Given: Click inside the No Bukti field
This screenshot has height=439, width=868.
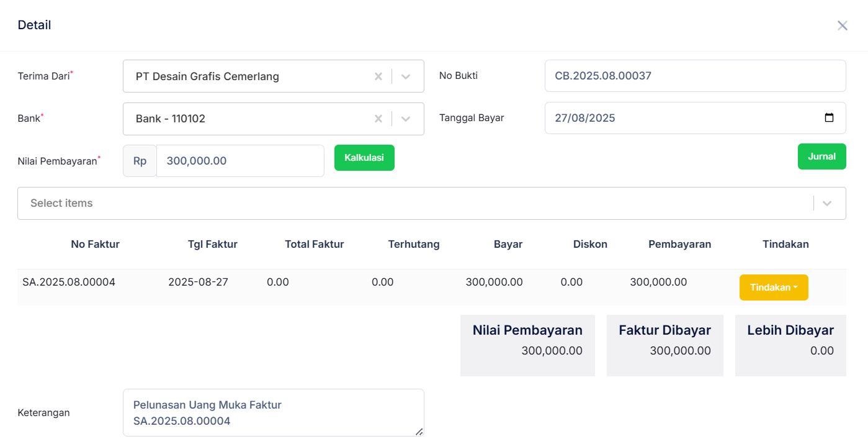Looking at the screenshot, I should tap(695, 75).
